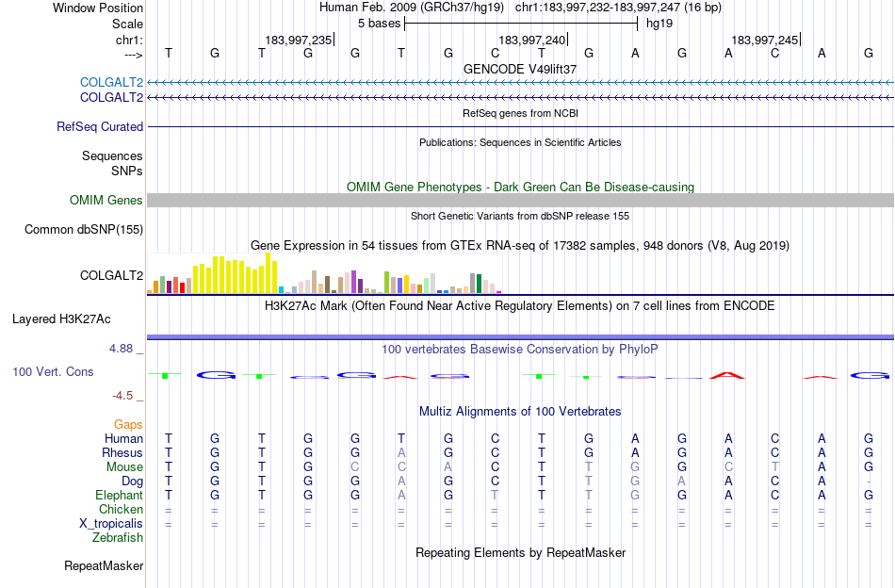Click the Rhesus alignment row label
The image size is (895, 588).
point(122,452)
